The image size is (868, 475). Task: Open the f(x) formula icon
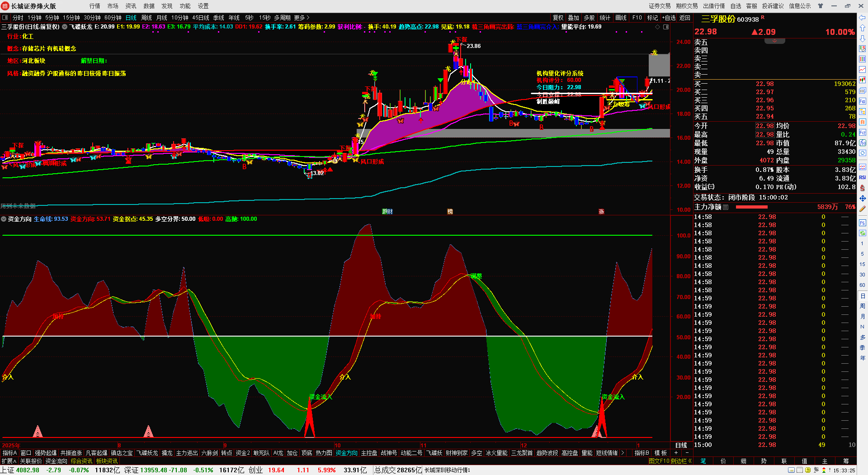pos(863,143)
